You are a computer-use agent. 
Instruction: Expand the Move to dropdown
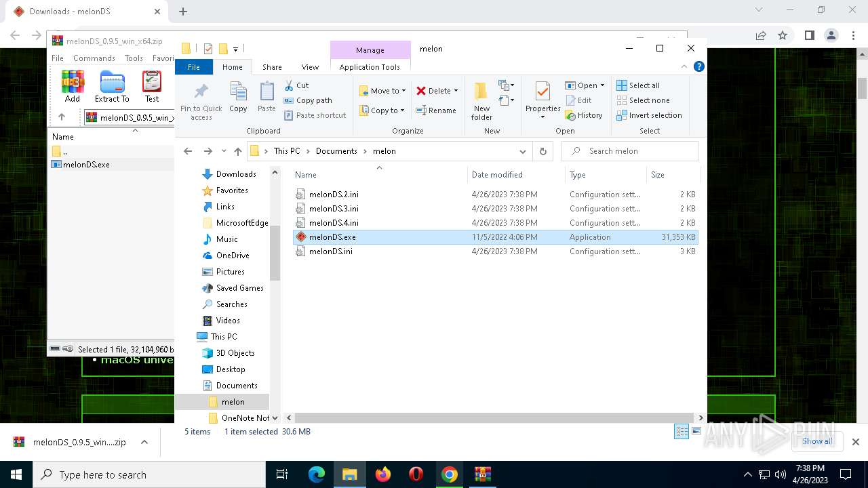pyautogui.click(x=403, y=91)
